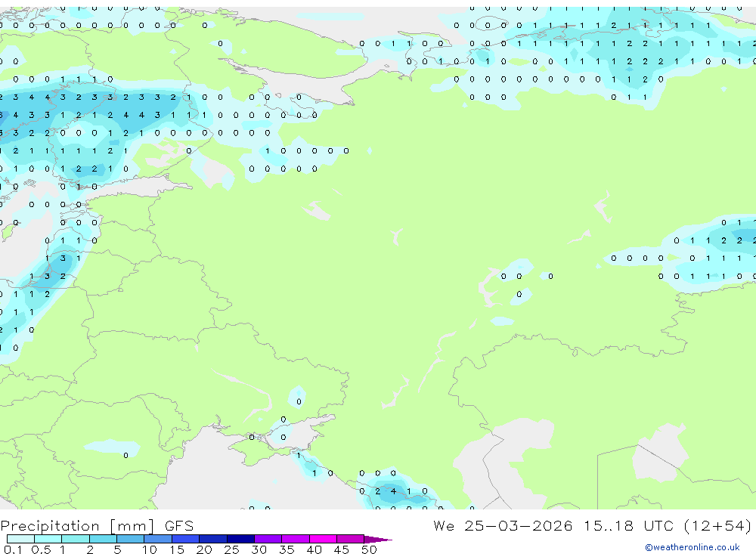This screenshot has width=756, height=554.
Task: Click the 'Precipitation [mm] GFS' title
Action: (97, 526)
